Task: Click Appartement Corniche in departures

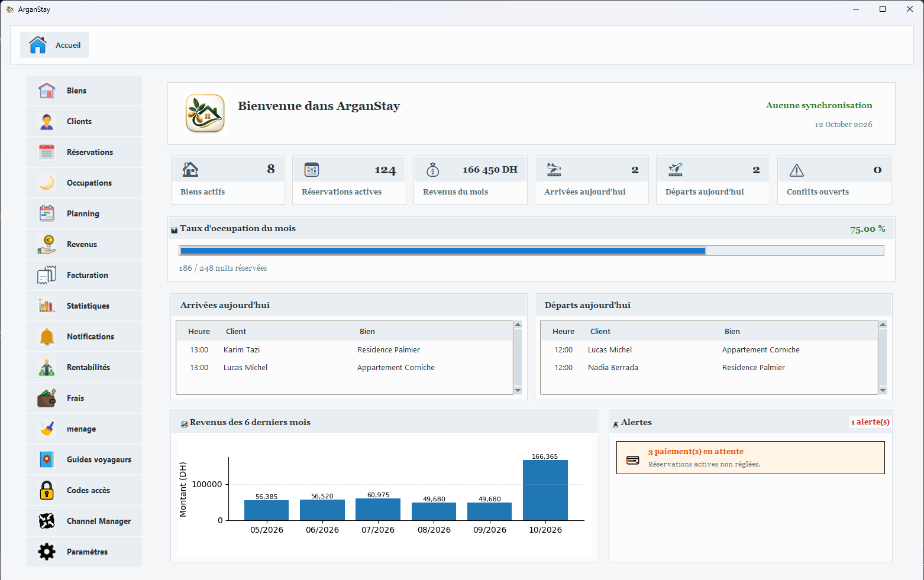Action: (x=761, y=349)
